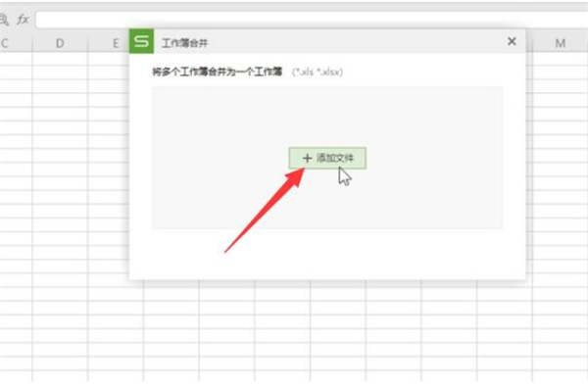Click the 添加文件 button
The height and width of the screenshot is (389, 588).
click(x=327, y=159)
